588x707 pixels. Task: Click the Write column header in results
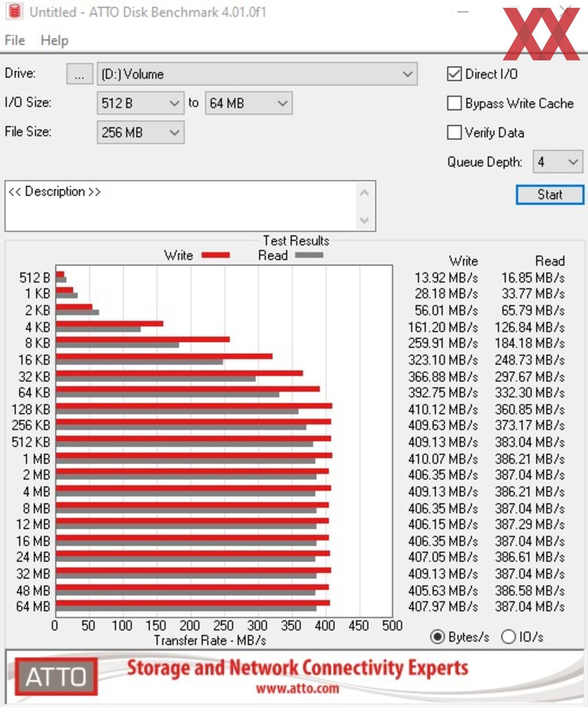tap(463, 261)
